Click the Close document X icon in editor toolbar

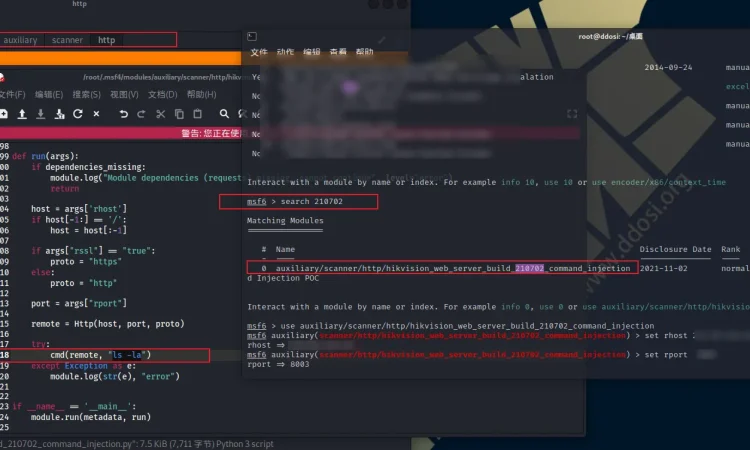point(96,114)
